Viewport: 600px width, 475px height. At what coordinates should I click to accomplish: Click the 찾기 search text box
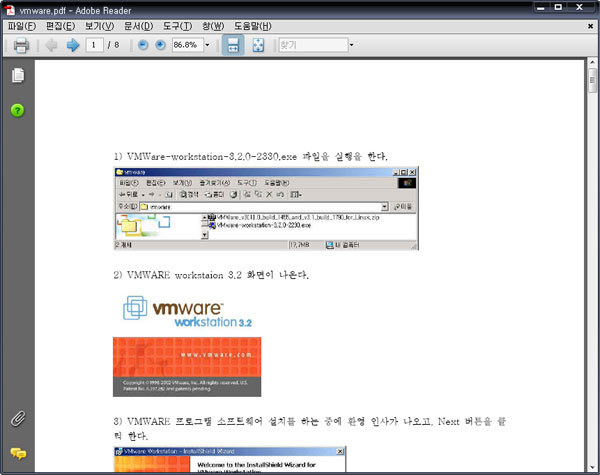click(x=313, y=45)
